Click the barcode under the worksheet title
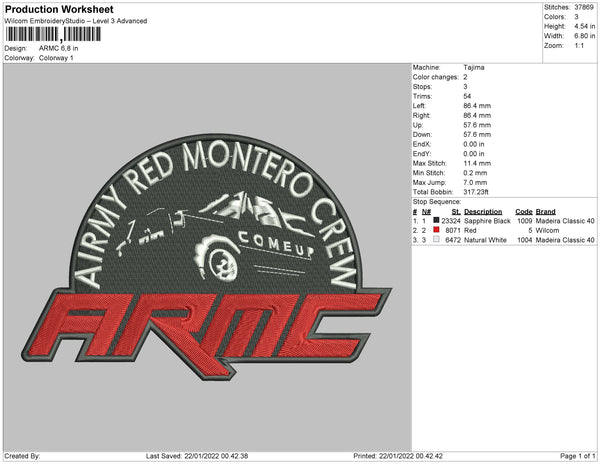Screen dimensions: 600x464 pos(53,34)
